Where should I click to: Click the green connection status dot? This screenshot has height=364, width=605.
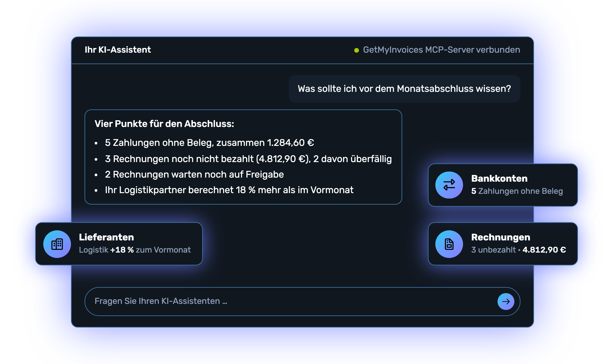click(356, 50)
